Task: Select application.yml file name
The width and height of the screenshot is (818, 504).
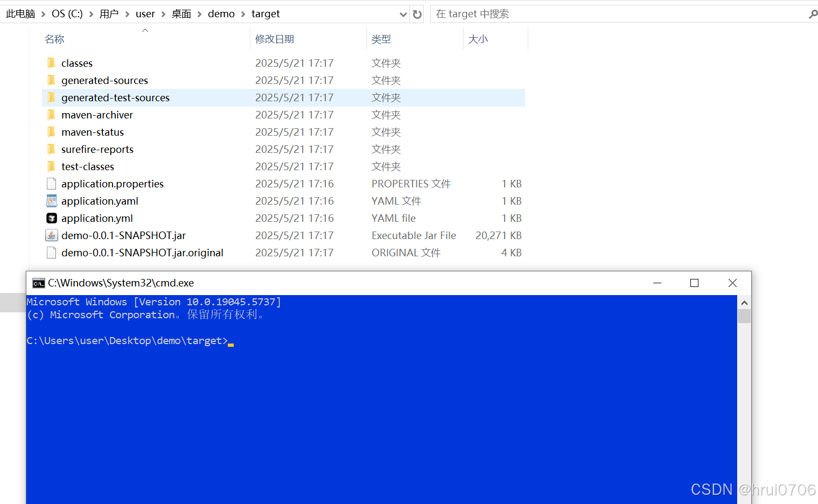Action: click(97, 218)
